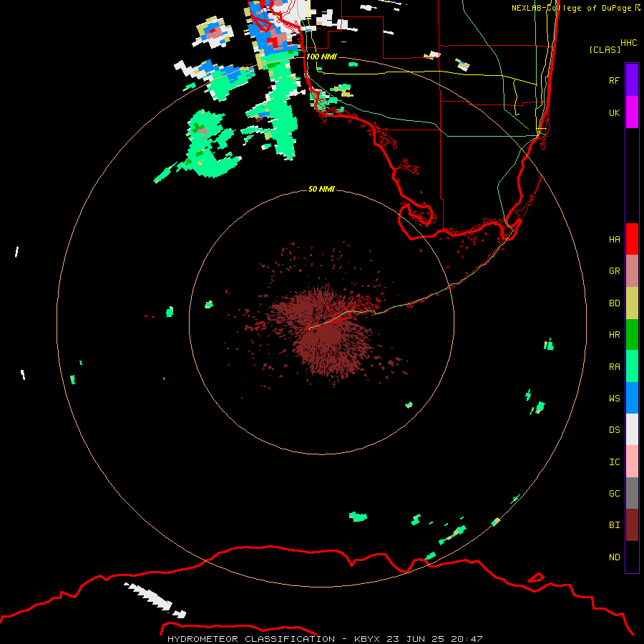
Task: Click the BD yellow legend swatch
Action: click(632, 303)
